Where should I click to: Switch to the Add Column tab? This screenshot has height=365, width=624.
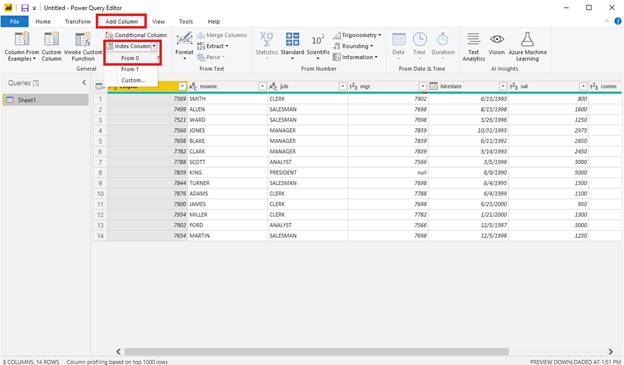121,21
